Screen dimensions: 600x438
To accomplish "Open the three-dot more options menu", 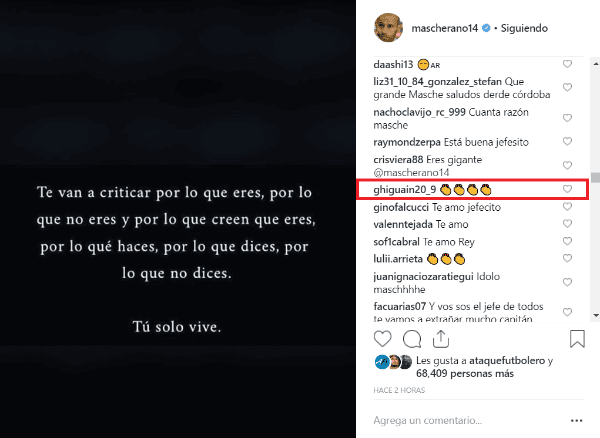I will (x=576, y=420).
